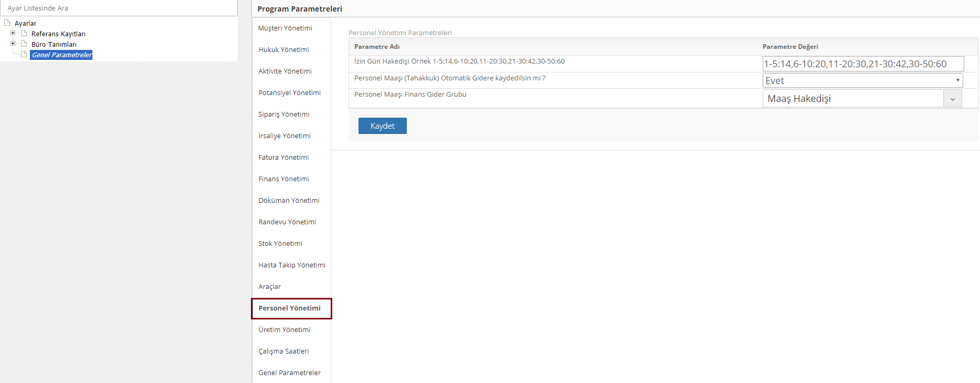
Task: Click the Ayarlar root document icon
Action: click(7, 23)
